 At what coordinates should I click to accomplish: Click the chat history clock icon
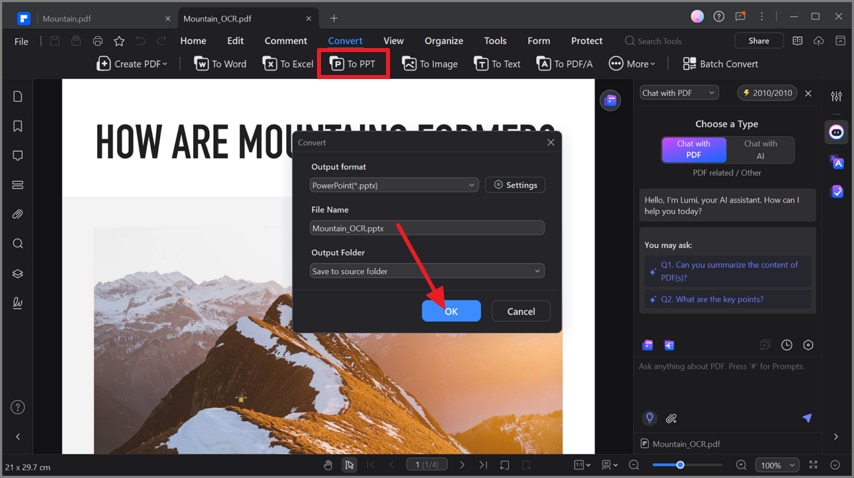pyautogui.click(x=786, y=345)
